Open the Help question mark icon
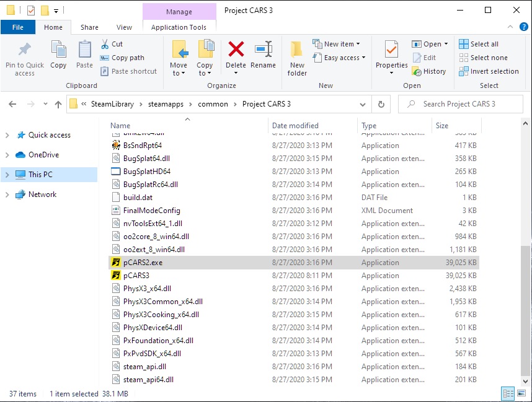This screenshot has height=402, width=532. (524, 27)
